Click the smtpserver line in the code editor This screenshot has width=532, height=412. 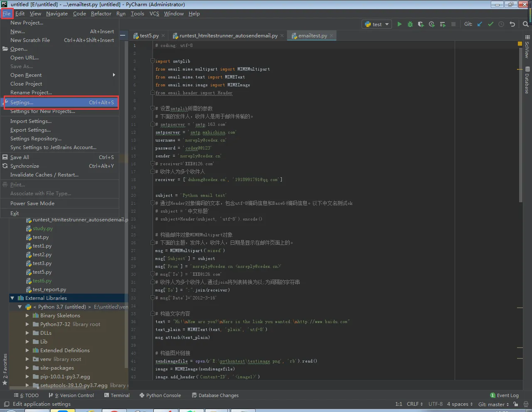196,132
